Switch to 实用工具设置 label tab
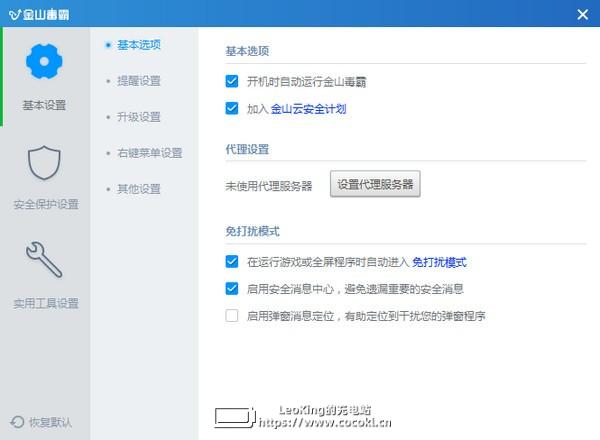The height and width of the screenshot is (440, 600). [46, 303]
